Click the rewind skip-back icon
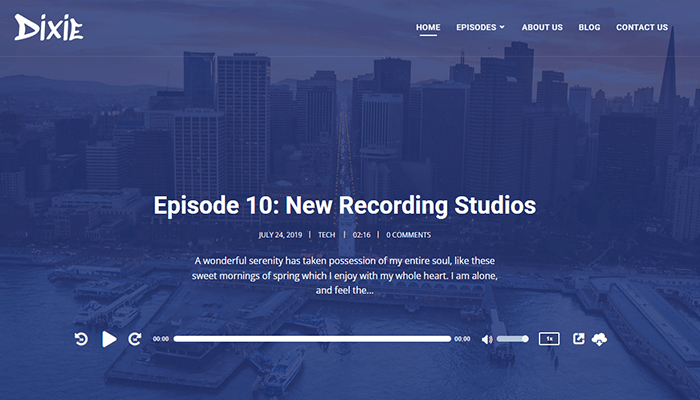The height and width of the screenshot is (400, 700). coord(81,339)
